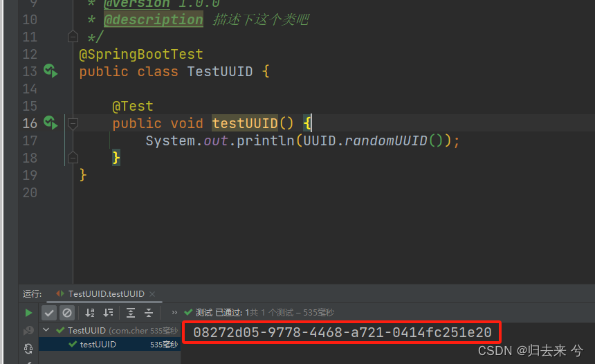Image resolution: width=595 pixels, height=364 pixels.
Task: Click TestUUID class name on line 13
Action: [220, 71]
